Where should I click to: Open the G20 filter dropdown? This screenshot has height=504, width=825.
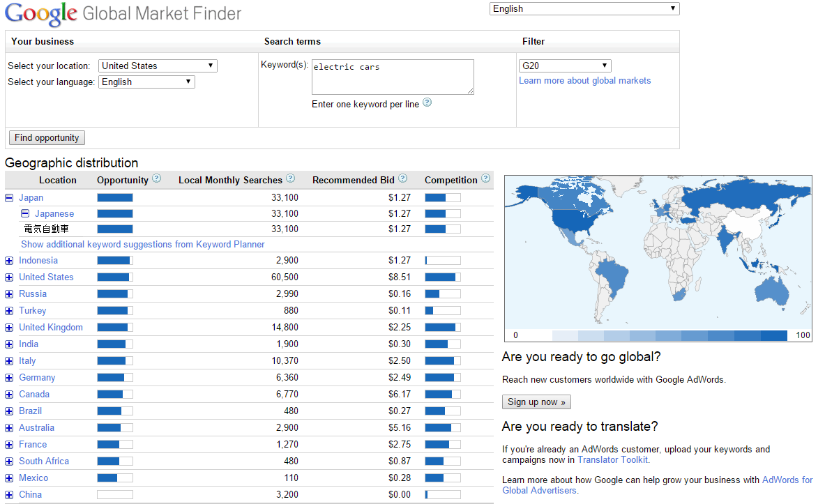point(565,66)
